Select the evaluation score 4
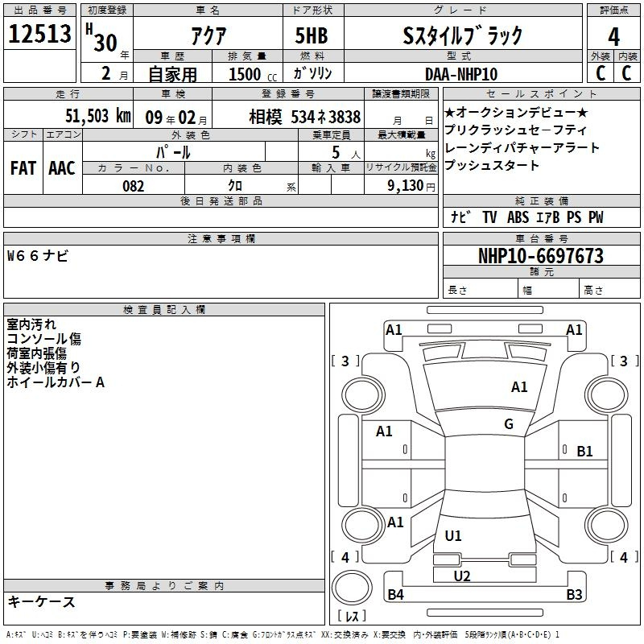Image resolution: width=644 pixels, height=644 pixels. tap(613, 35)
